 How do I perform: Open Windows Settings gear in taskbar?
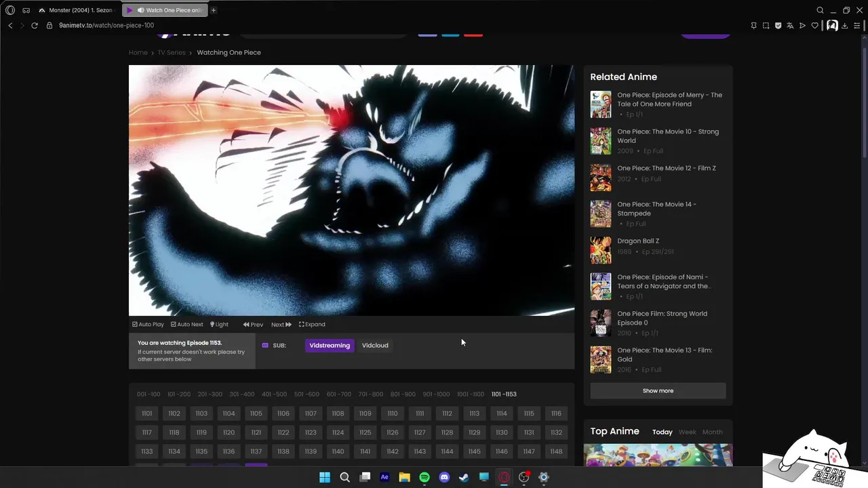543,477
